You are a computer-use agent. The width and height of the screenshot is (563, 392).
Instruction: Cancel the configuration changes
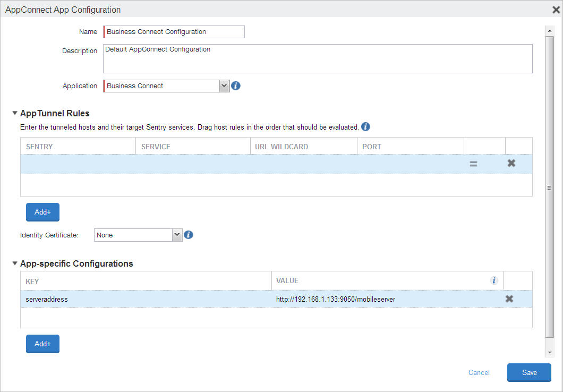479,372
